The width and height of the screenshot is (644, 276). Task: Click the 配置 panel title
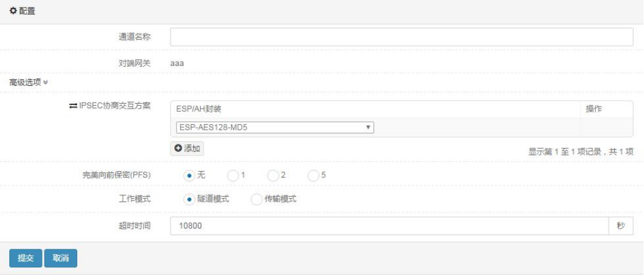pyautogui.click(x=27, y=11)
